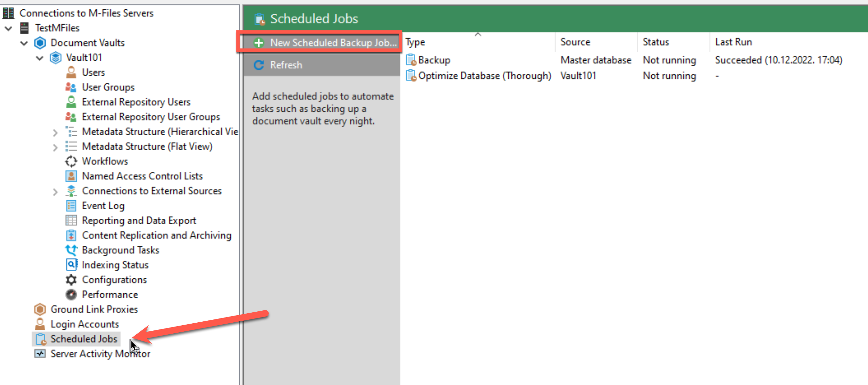
Task: Click the Ground Link Proxies icon
Action: (x=40, y=309)
